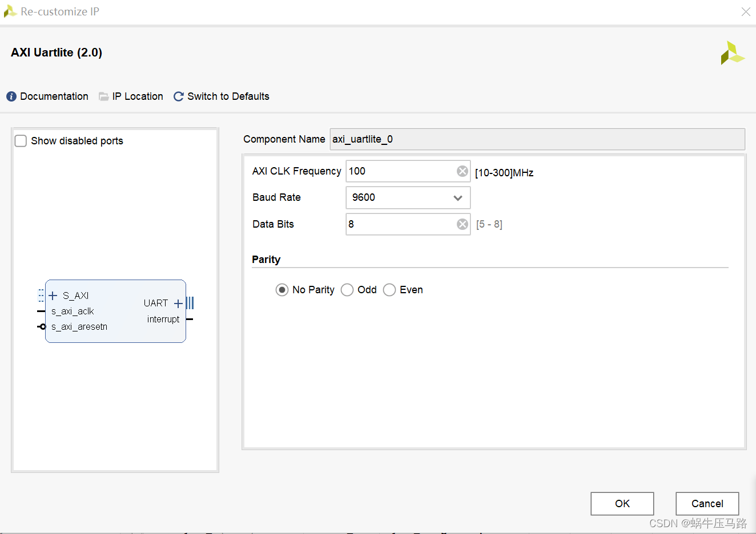The width and height of the screenshot is (756, 534).
Task: Close the Re-customize IP dialog
Action: [746, 11]
